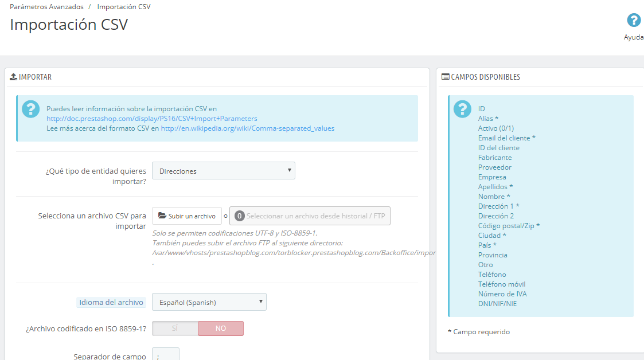Click the País * field entry
Image resolution: width=644 pixels, height=360 pixels.
pos(487,245)
